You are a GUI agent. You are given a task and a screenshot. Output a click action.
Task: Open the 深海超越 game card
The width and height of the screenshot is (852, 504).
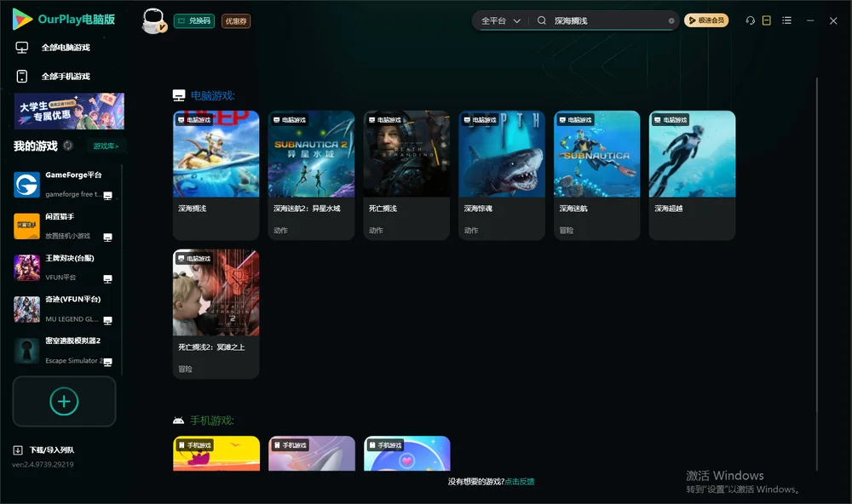[692, 175]
